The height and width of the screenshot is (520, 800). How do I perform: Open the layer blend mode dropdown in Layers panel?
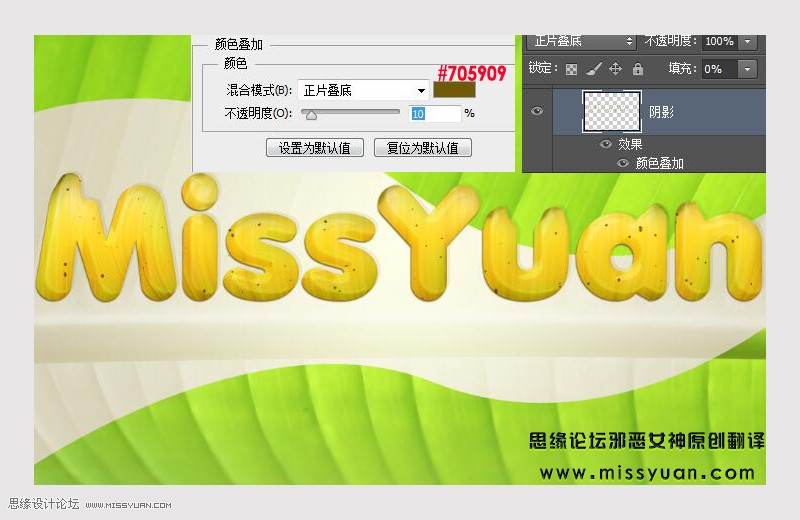582,42
